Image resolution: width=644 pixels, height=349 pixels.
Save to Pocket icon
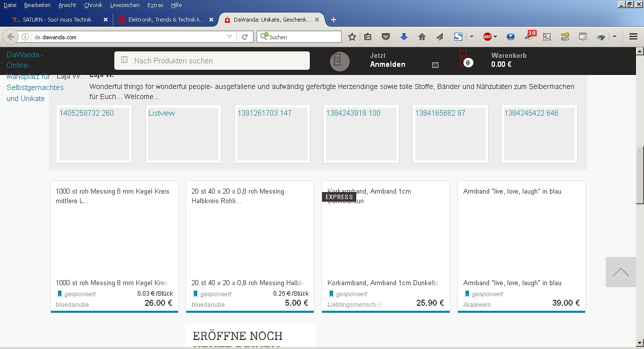[x=386, y=37]
